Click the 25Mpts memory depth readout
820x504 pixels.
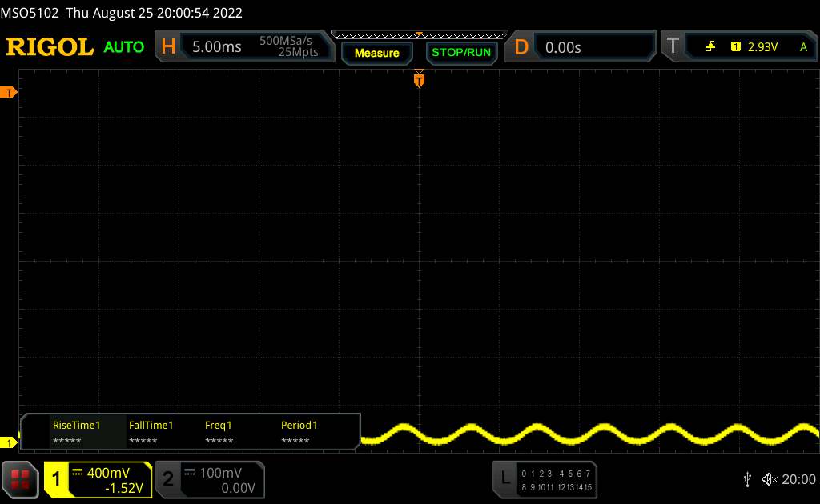tap(298, 52)
